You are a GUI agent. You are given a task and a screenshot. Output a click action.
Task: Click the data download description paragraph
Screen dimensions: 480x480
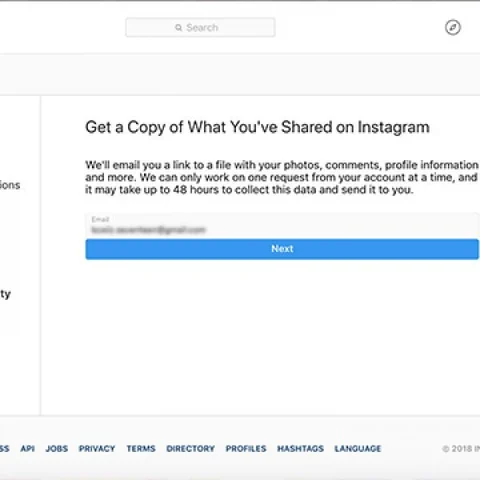[x=282, y=177]
